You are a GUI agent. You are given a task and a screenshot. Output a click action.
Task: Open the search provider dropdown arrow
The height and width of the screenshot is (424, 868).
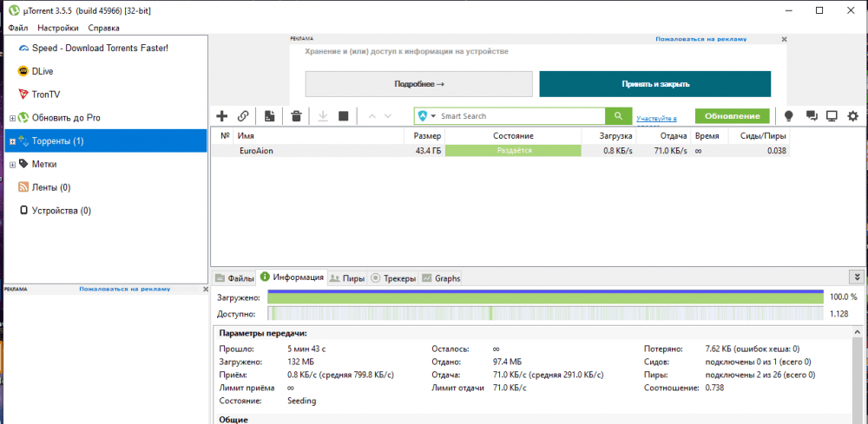(x=433, y=116)
